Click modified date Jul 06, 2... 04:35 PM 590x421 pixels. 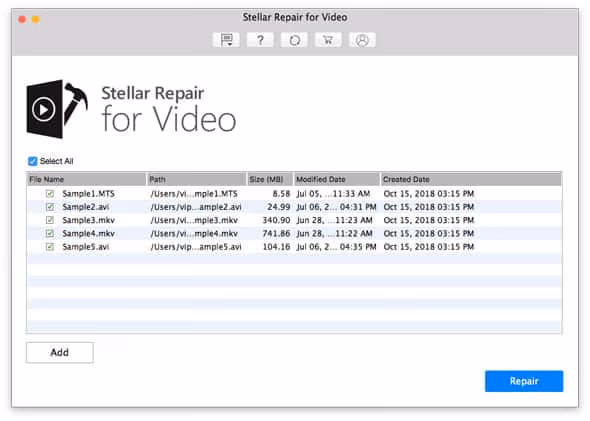[336, 247]
